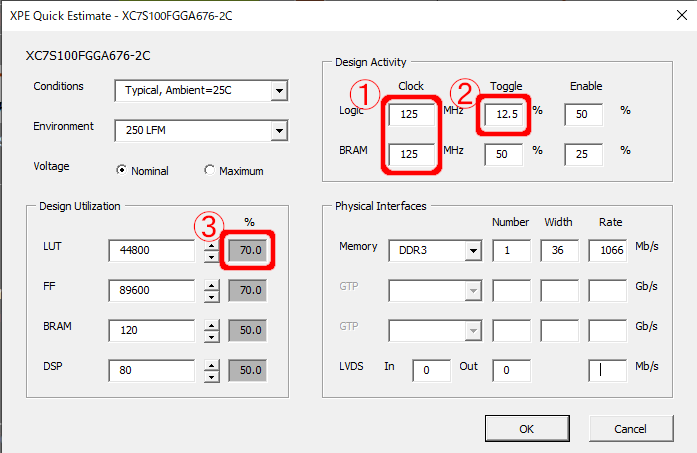Image resolution: width=697 pixels, height=453 pixels.
Task: Edit LVDS Out count field
Action: point(512,371)
